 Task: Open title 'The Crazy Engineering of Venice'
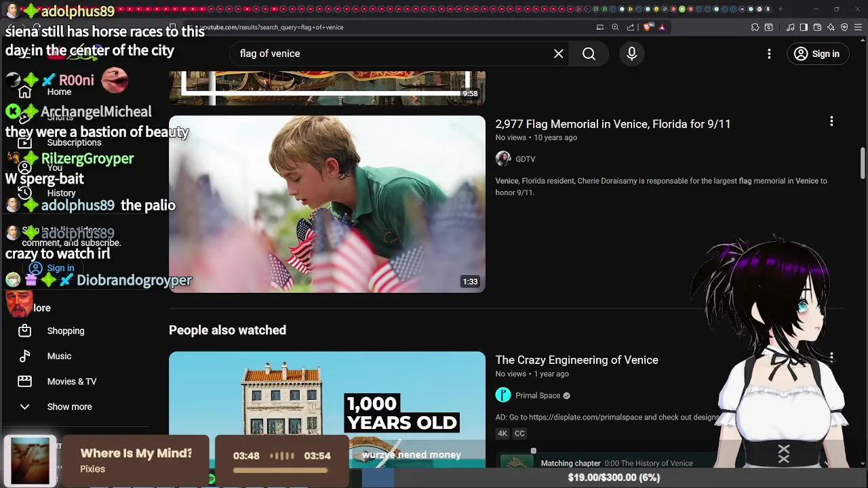pyautogui.click(x=576, y=360)
